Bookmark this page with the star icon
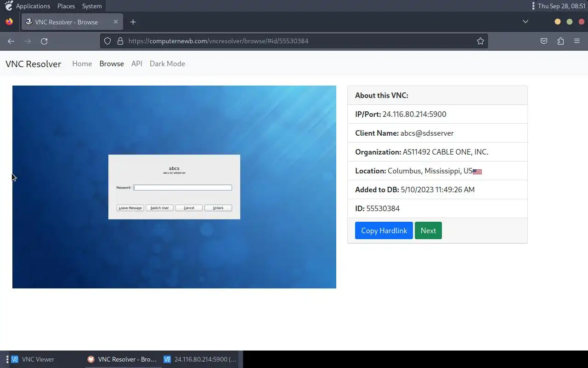 pos(481,41)
